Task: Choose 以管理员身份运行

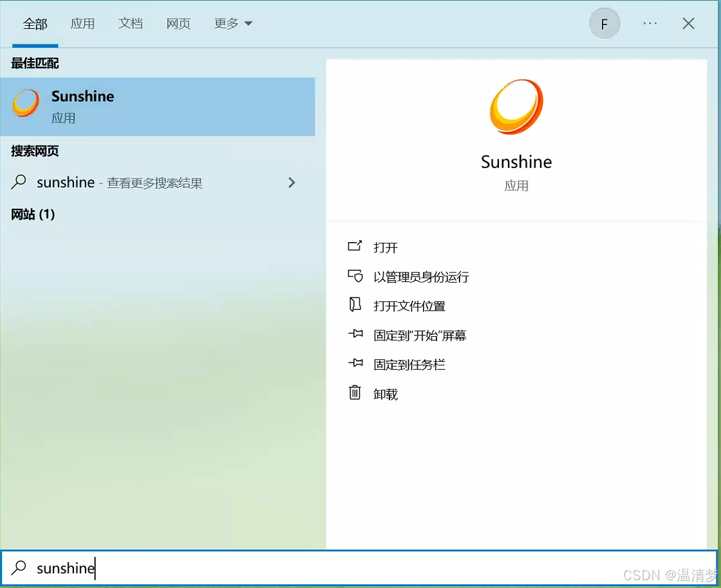Action: pos(421,277)
